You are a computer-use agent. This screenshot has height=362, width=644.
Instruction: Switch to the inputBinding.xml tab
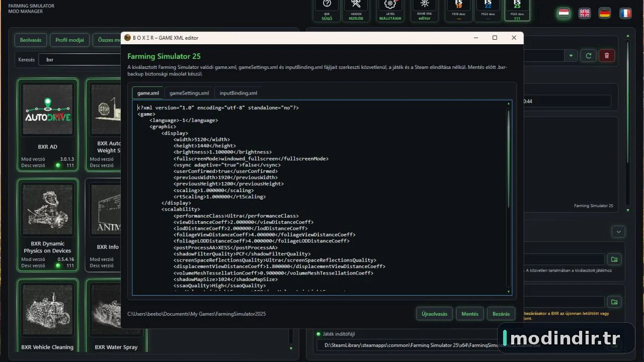(238, 93)
